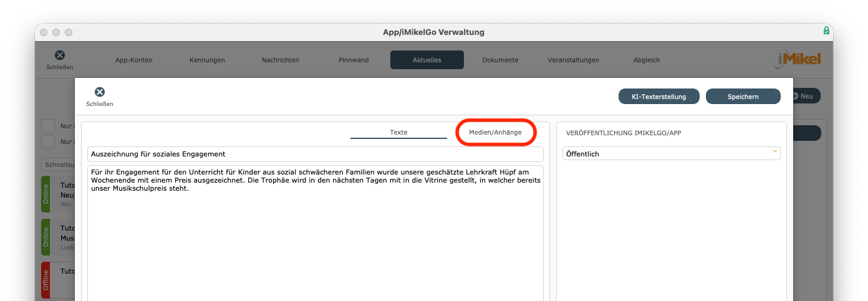
Task: Open the Nachrichten section
Action: [x=281, y=60]
